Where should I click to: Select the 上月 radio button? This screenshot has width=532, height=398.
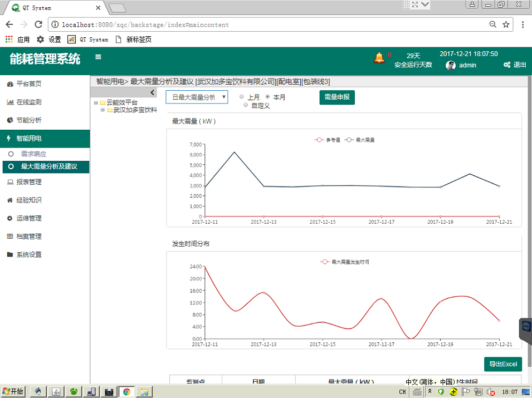(x=242, y=97)
